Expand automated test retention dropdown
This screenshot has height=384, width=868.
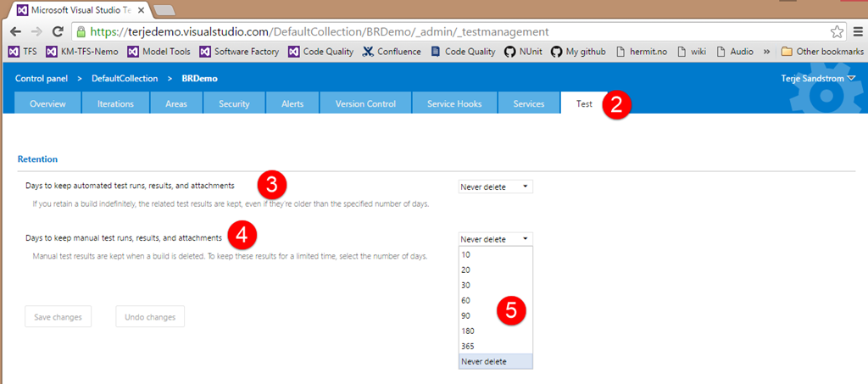tap(496, 186)
